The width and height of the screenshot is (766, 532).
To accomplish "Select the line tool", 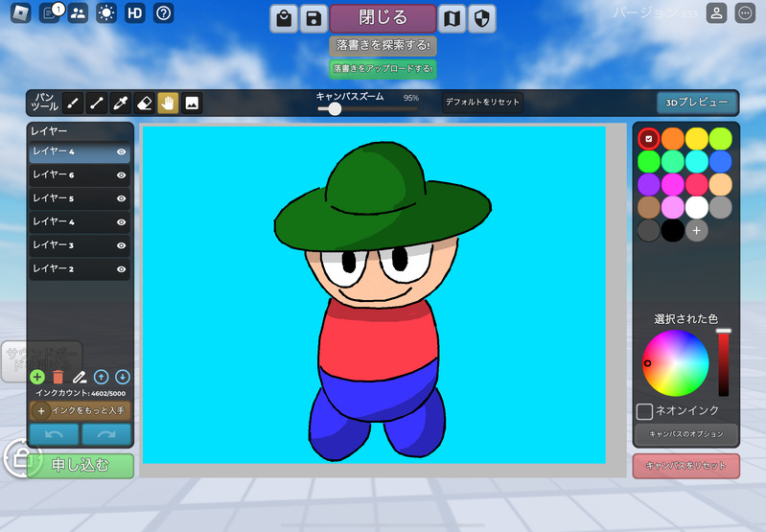I will tap(97, 104).
